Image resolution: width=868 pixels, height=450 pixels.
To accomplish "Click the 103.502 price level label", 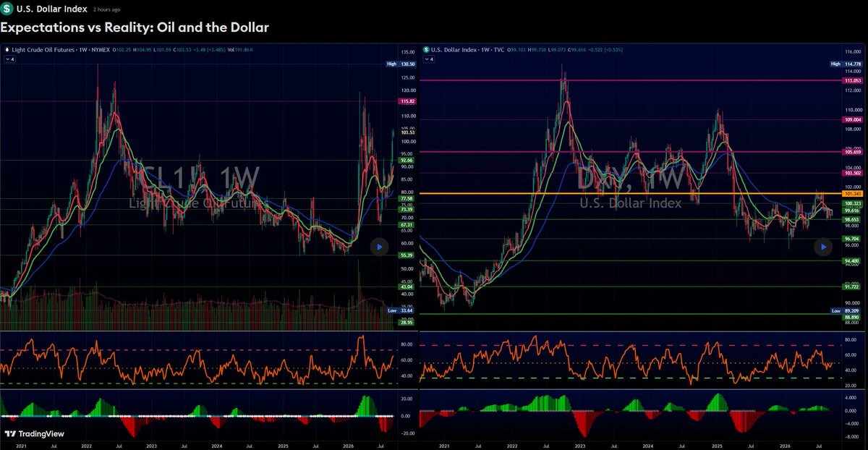I will pyautogui.click(x=854, y=173).
